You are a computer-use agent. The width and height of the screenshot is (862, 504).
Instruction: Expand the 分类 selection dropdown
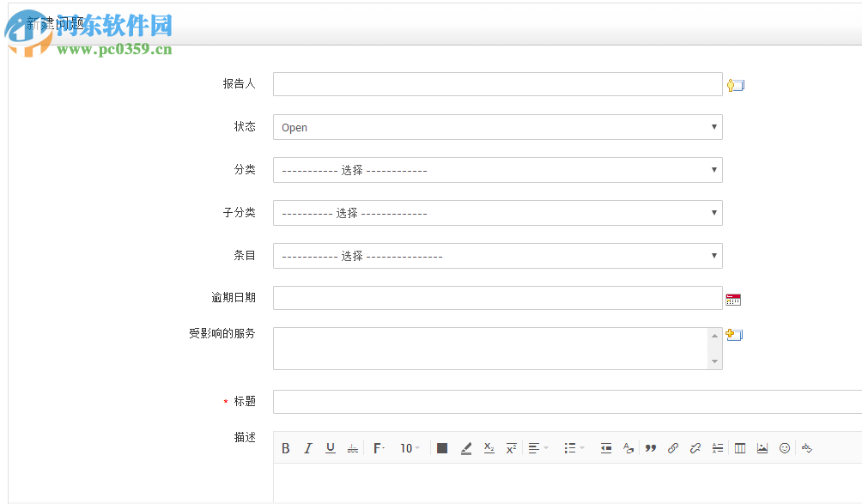point(497,170)
